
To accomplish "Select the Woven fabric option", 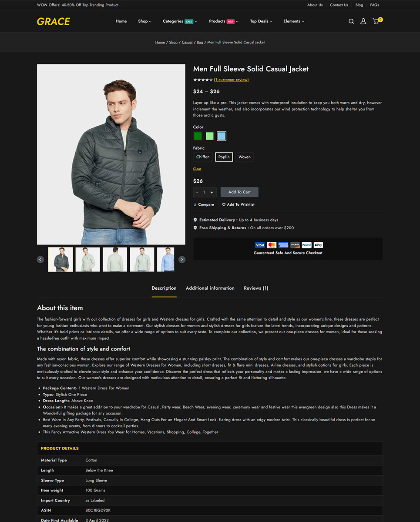I will tap(245, 157).
